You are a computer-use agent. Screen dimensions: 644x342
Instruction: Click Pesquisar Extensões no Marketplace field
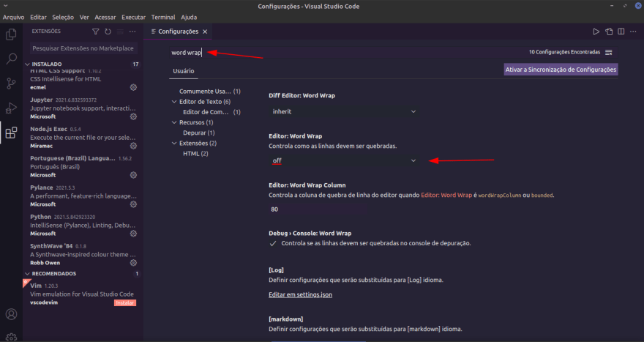pos(83,48)
